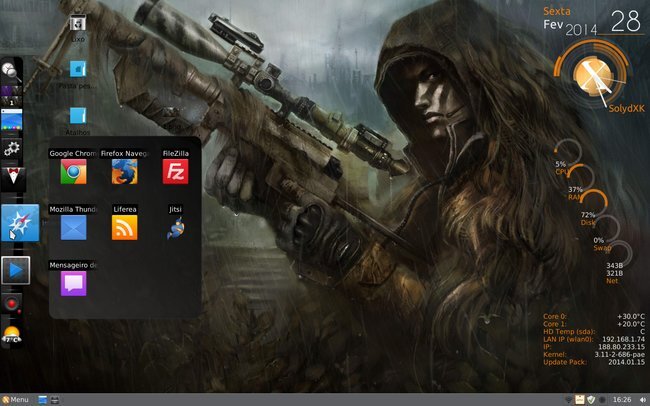
Task: Open the update shield tray icon
Action: pyautogui.click(x=591, y=400)
